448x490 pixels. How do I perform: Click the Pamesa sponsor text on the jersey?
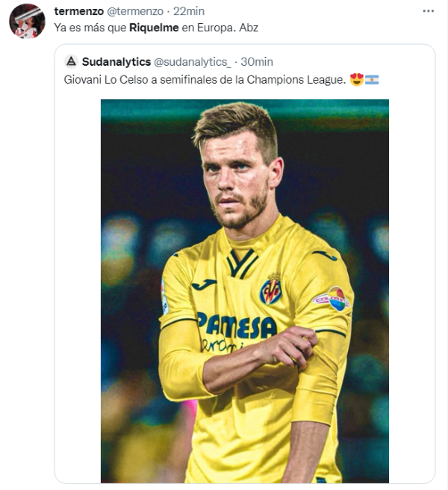click(x=237, y=325)
